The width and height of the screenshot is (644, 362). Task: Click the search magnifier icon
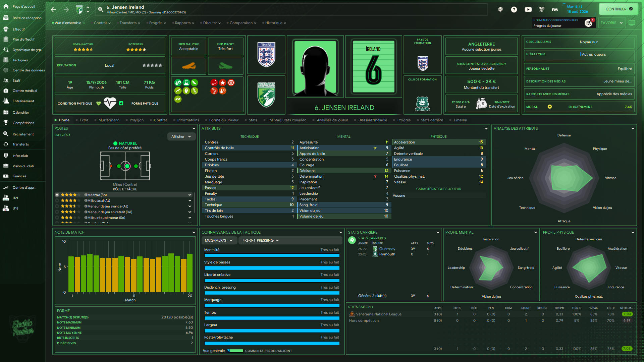(100, 9)
